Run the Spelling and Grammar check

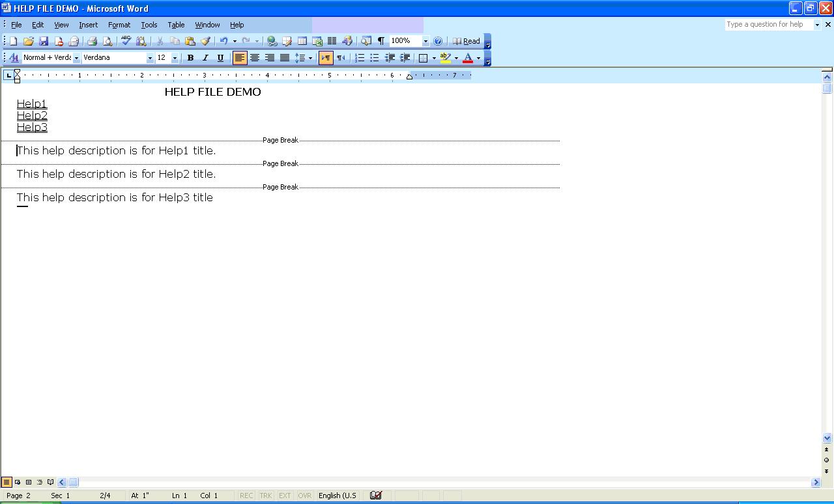pyautogui.click(x=126, y=41)
